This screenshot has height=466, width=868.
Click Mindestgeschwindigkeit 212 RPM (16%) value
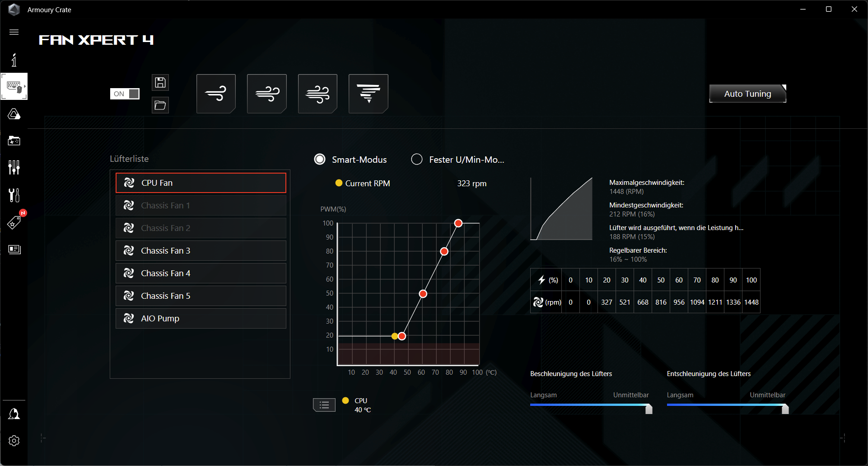click(x=632, y=214)
